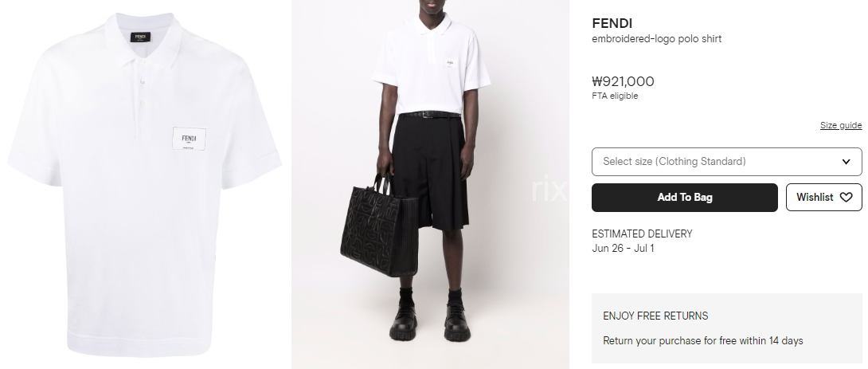Click the ₩921,000 price
Image resolution: width=868 pixels, height=369 pixels.
(623, 81)
